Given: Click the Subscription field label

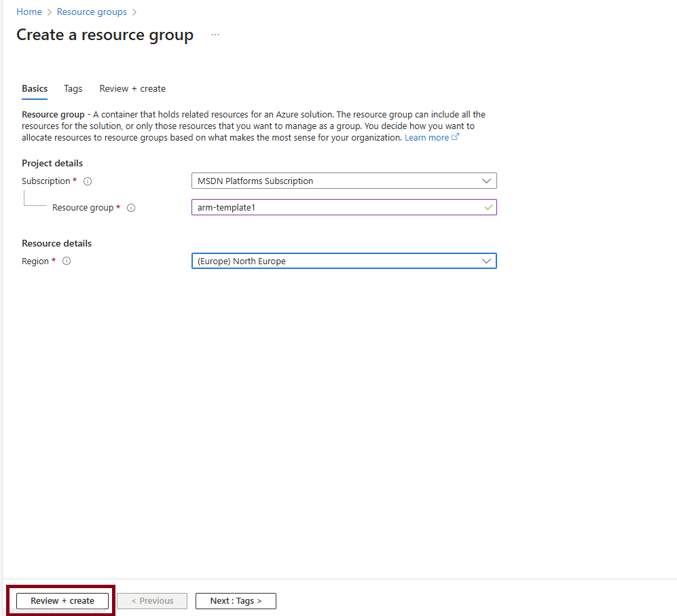Looking at the screenshot, I should point(45,181).
